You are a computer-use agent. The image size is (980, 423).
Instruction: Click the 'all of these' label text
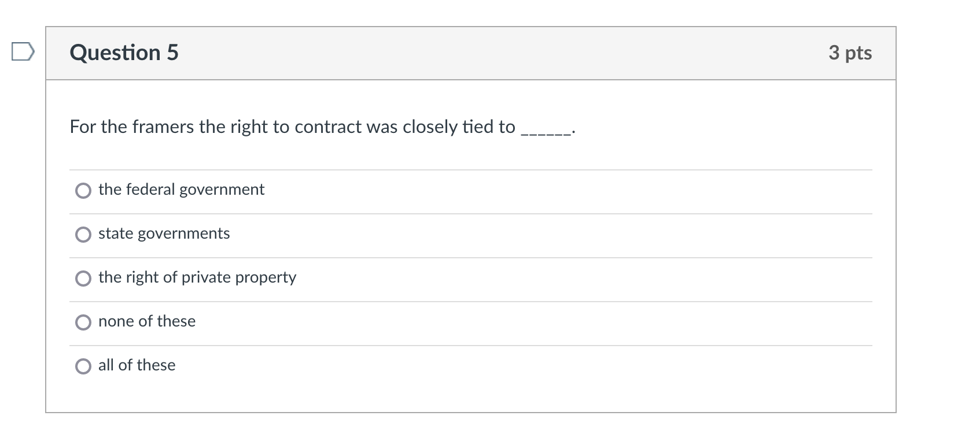pyautogui.click(x=136, y=365)
